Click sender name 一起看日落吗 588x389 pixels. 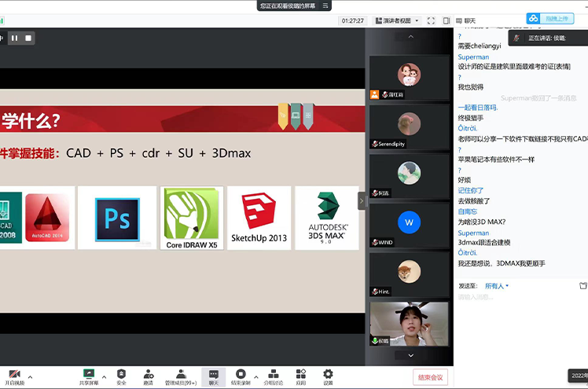pos(478,108)
